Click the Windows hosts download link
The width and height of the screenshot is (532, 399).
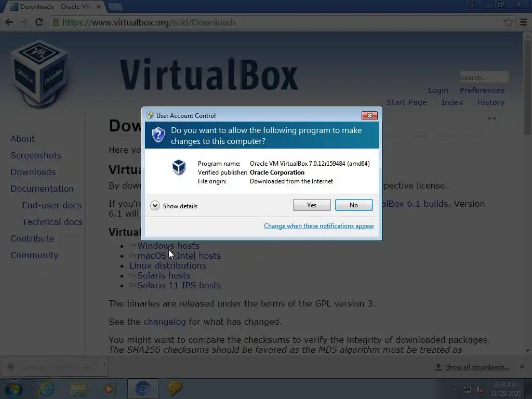click(168, 246)
